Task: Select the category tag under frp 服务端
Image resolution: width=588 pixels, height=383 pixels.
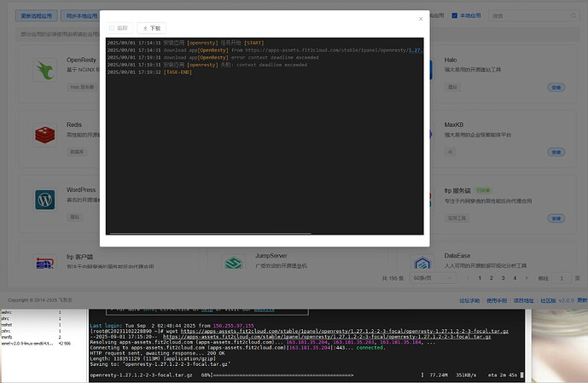Action: coord(457,218)
